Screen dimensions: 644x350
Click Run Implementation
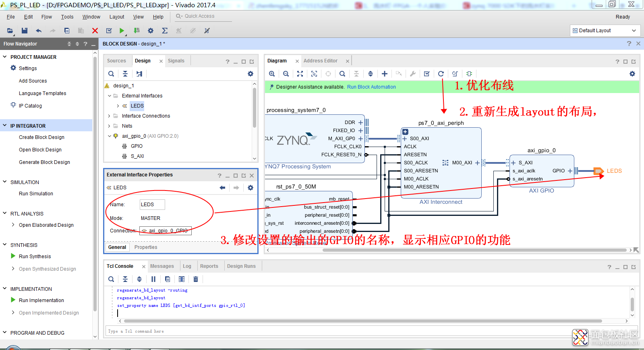[41, 300]
